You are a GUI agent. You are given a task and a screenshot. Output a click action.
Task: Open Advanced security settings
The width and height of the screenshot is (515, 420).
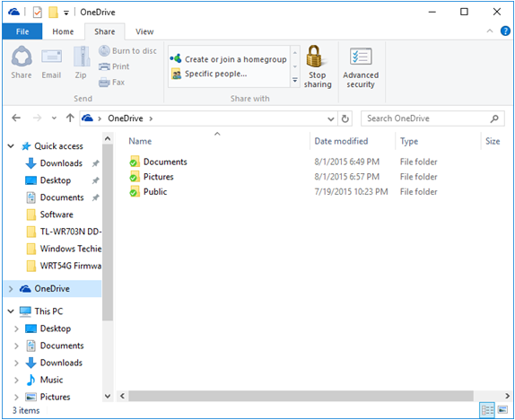coord(361,67)
